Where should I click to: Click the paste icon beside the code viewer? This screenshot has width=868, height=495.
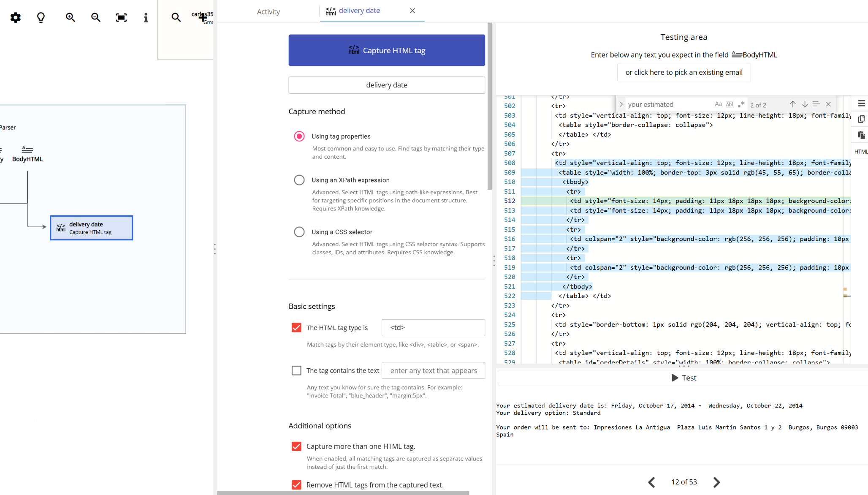861,135
